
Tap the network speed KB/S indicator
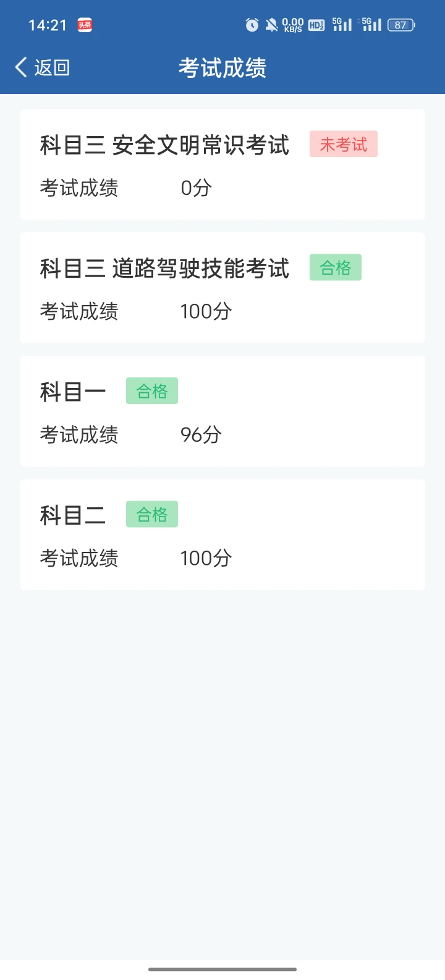[293, 25]
